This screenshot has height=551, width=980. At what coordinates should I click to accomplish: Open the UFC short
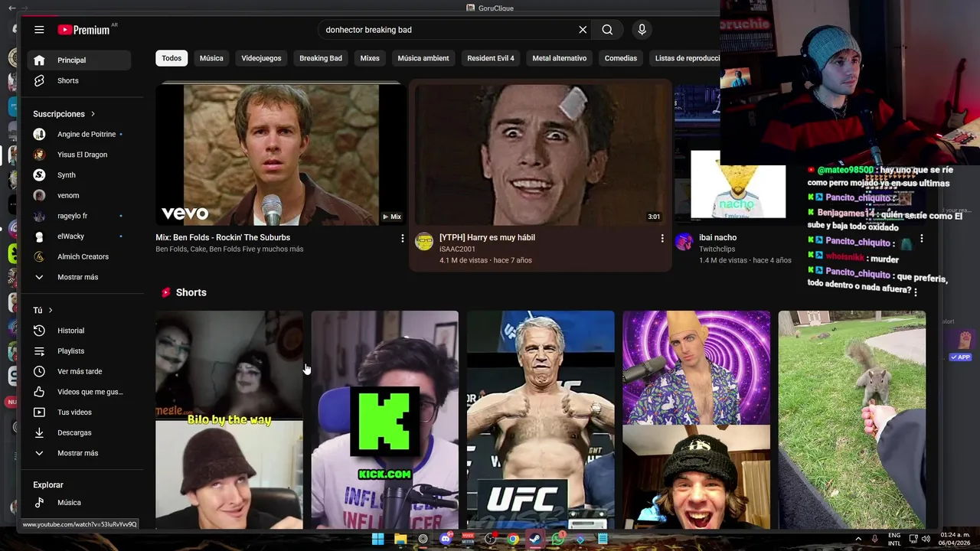[541, 419]
